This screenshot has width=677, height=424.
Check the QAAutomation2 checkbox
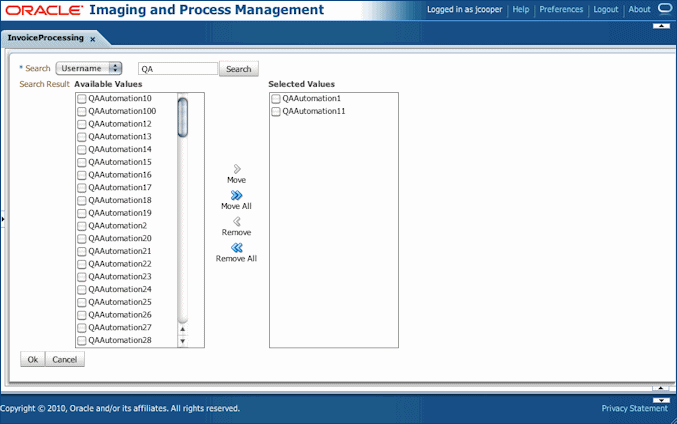[82, 226]
